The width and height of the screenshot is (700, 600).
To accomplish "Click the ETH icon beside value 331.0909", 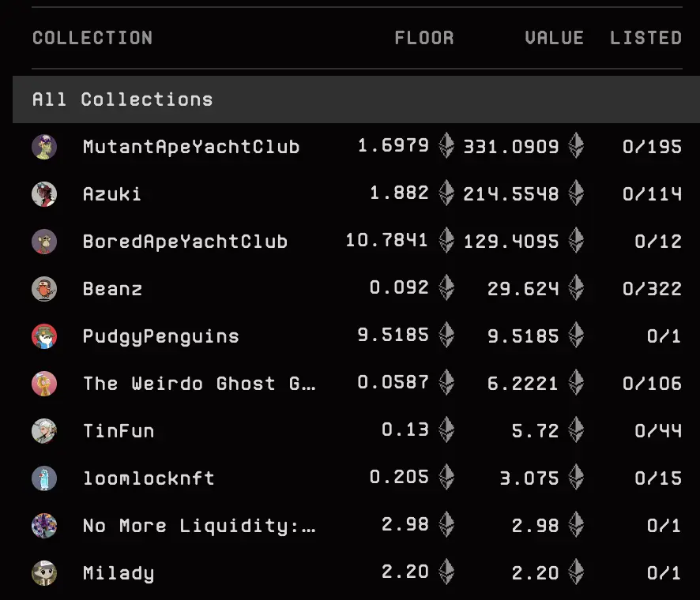I will (x=576, y=145).
